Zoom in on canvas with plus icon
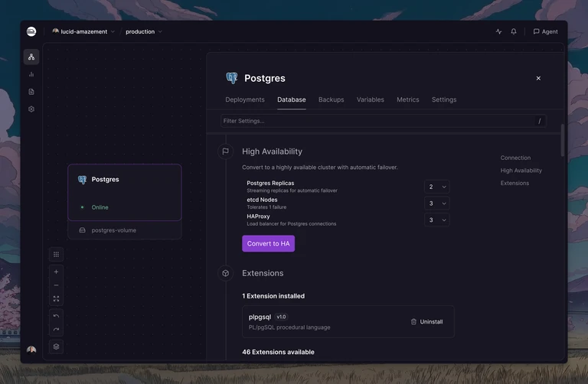 [56, 272]
